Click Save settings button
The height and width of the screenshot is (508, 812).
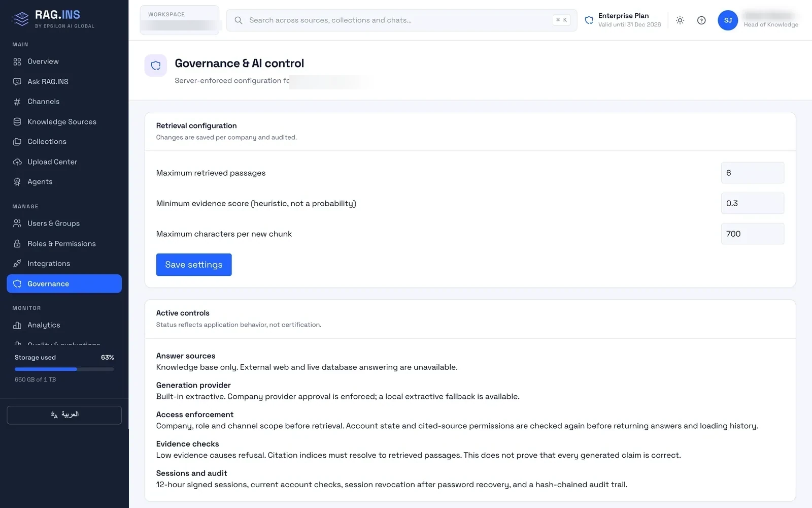pyautogui.click(x=194, y=265)
